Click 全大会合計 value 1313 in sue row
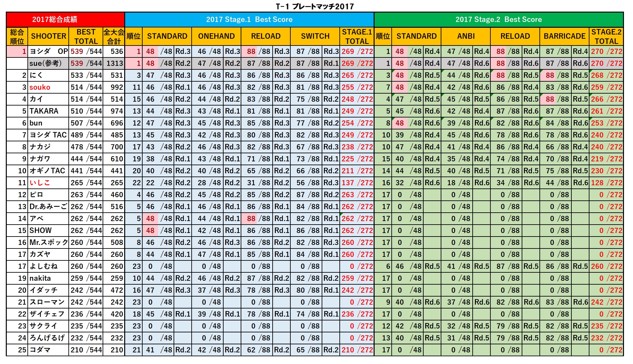 point(115,63)
